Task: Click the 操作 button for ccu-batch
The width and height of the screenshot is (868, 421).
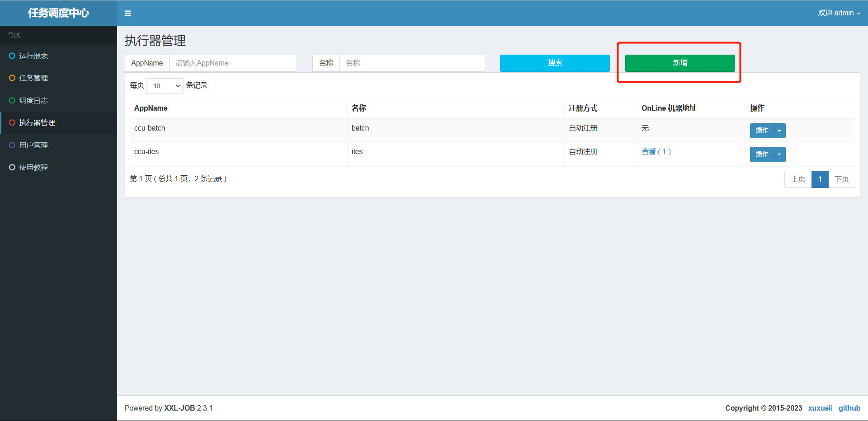Action: click(762, 131)
